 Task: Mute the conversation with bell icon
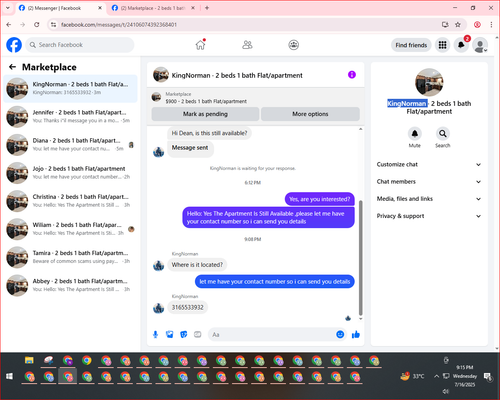point(415,134)
